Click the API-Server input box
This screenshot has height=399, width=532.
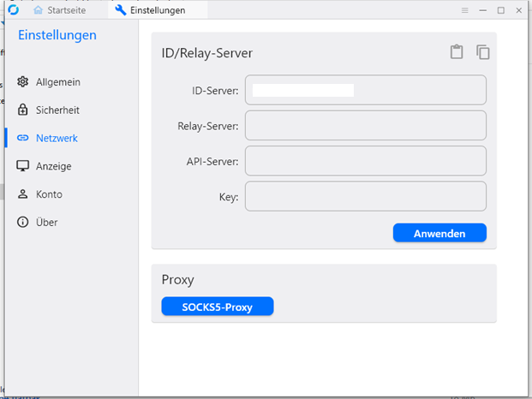coord(366,160)
